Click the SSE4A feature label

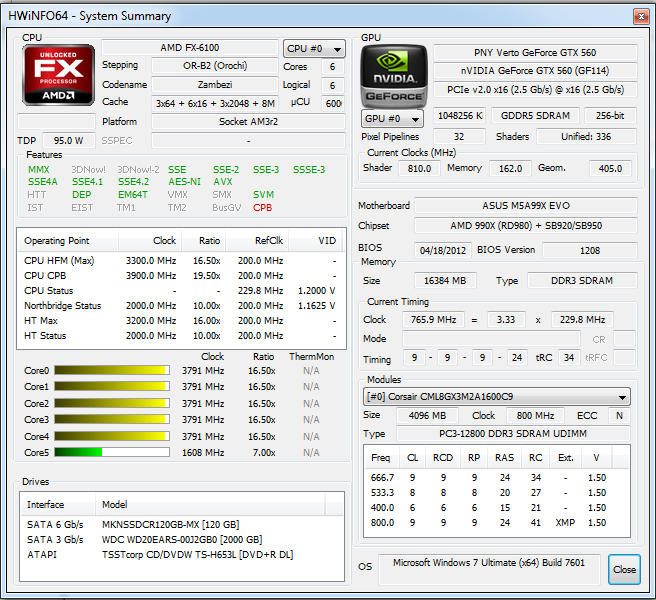tap(43, 182)
